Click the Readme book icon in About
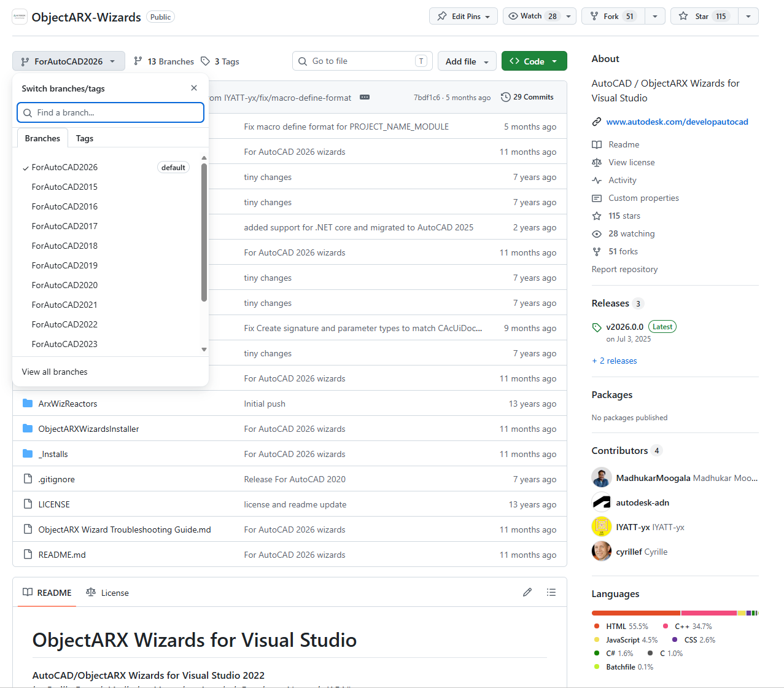The image size is (784, 688). (597, 144)
